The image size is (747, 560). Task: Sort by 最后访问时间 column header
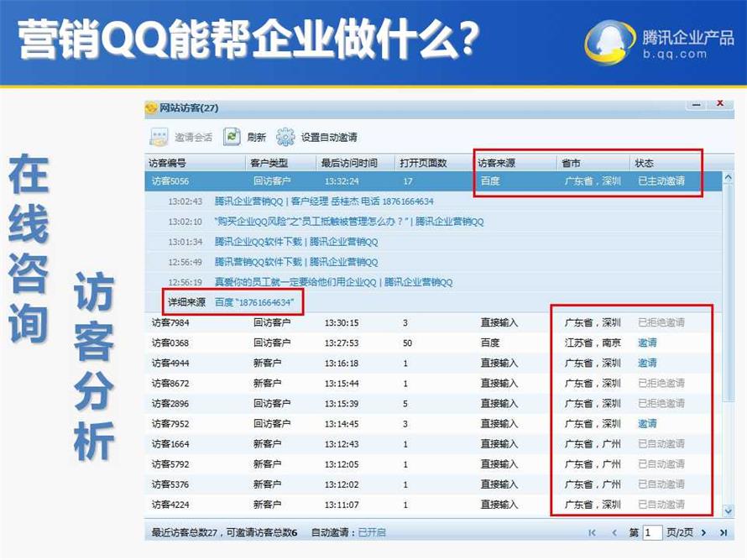click(x=348, y=163)
